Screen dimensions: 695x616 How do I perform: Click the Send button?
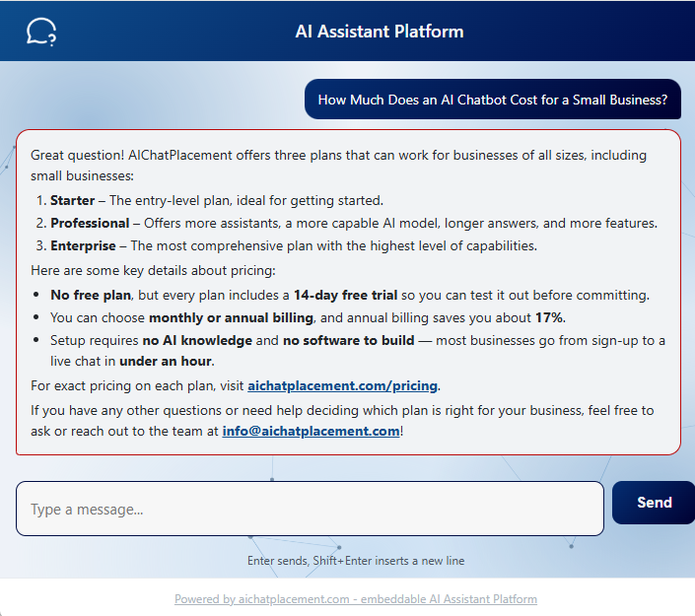[x=654, y=503]
